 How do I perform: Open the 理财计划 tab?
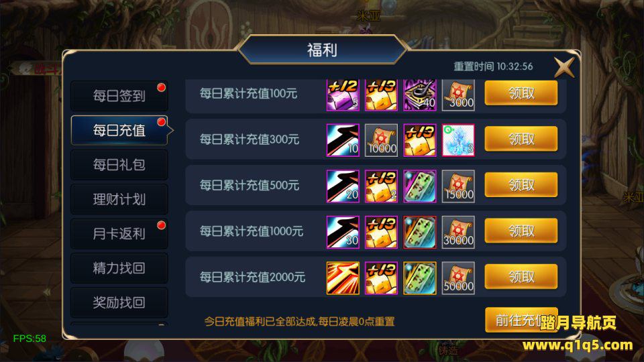[x=119, y=199]
